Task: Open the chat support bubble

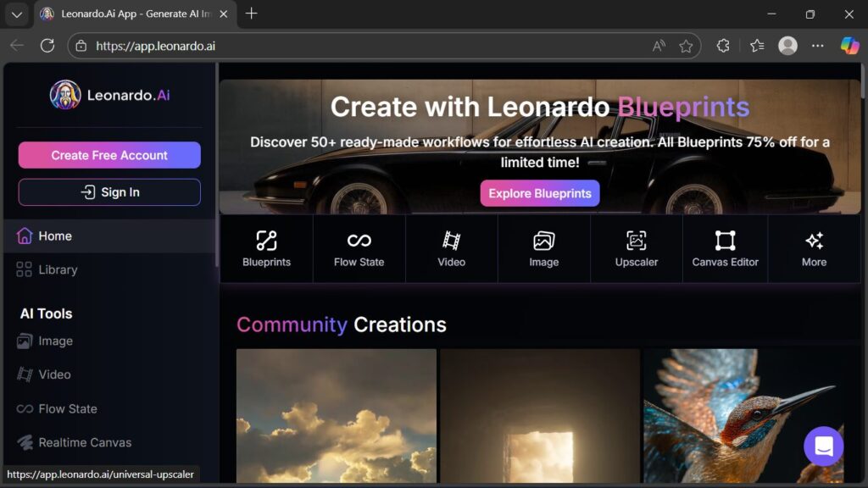Action: 822,446
